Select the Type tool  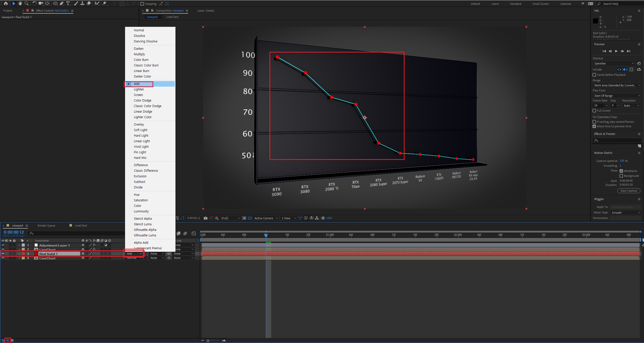pos(68,4)
